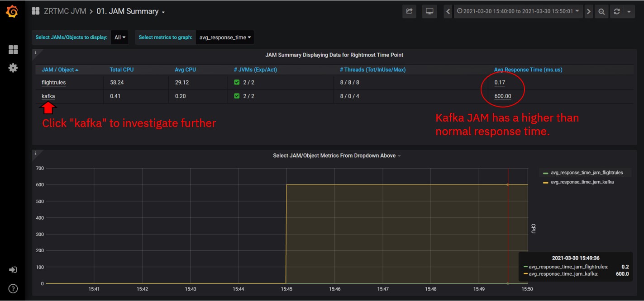This screenshot has height=301, width=644.
Task: Click flightrules green JVM check icon
Action: coord(237,83)
